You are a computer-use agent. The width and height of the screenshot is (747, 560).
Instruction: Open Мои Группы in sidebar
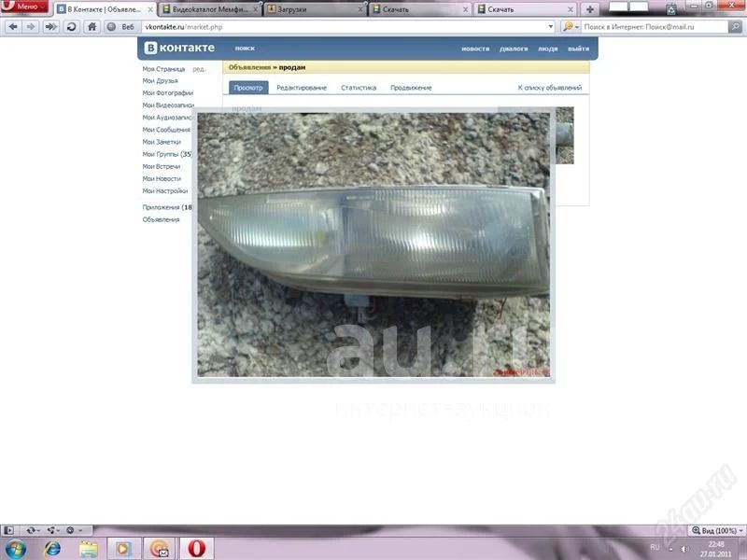click(167, 154)
